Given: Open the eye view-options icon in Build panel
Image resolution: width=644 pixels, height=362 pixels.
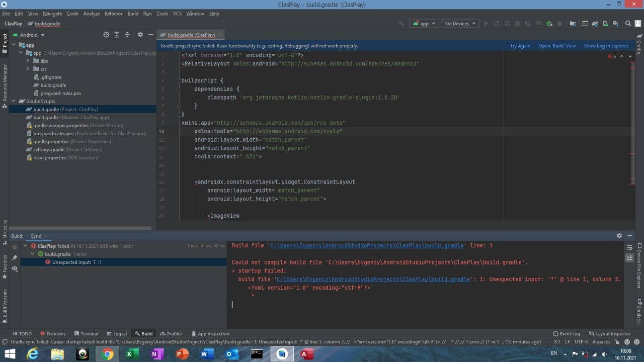Looking at the screenshot, I should [15, 269].
